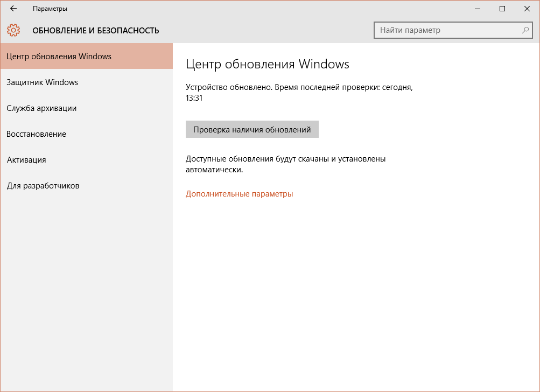Click the "ОБНОВЛЕНИЕ И БЕЗОПАСНОСТЬ" header text
540x392 pixels.
(x=96, y=31)
